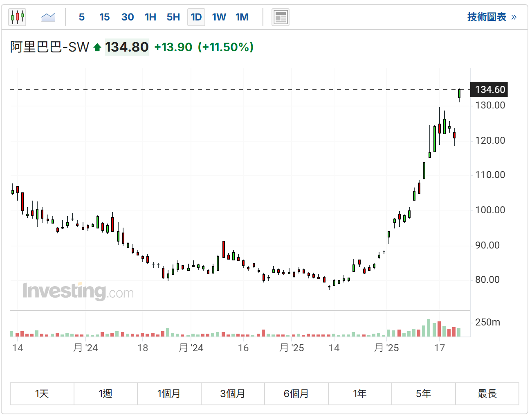
Task: Choose the 5H interval
Action: pyautogui.click(x=173, y=17)
